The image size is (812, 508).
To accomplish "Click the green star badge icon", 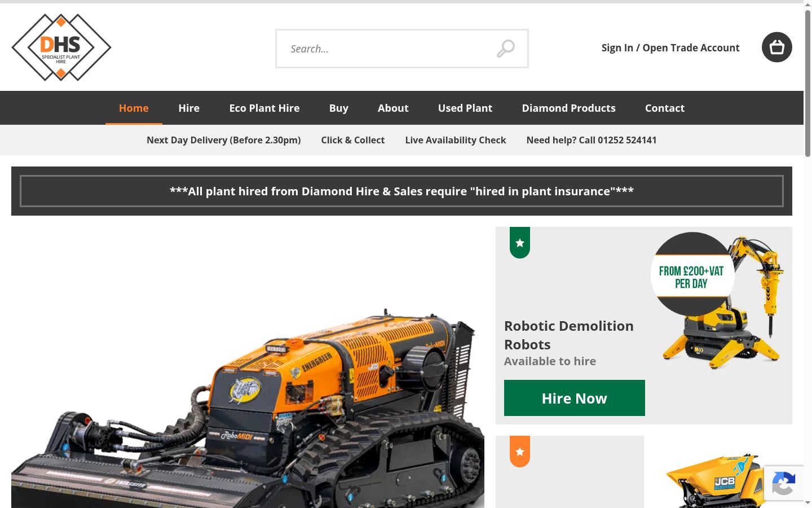I will pyautogui.click(x=520, y=243).
